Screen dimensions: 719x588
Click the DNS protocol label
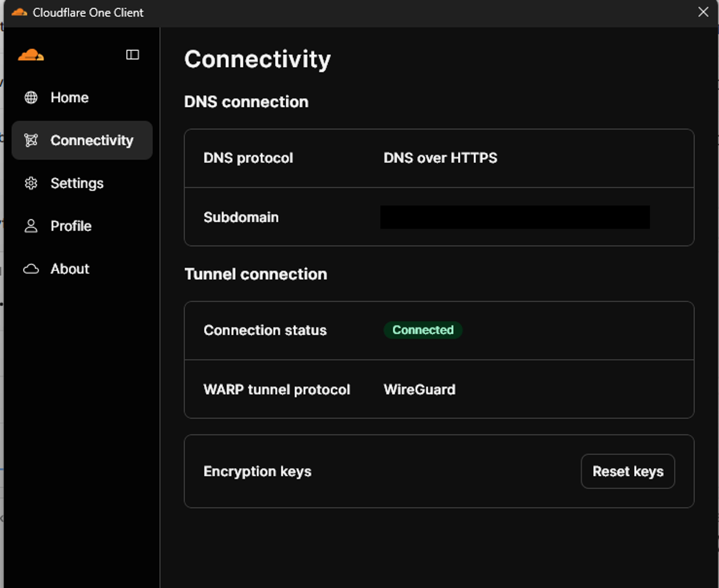[x=248, y=158]
